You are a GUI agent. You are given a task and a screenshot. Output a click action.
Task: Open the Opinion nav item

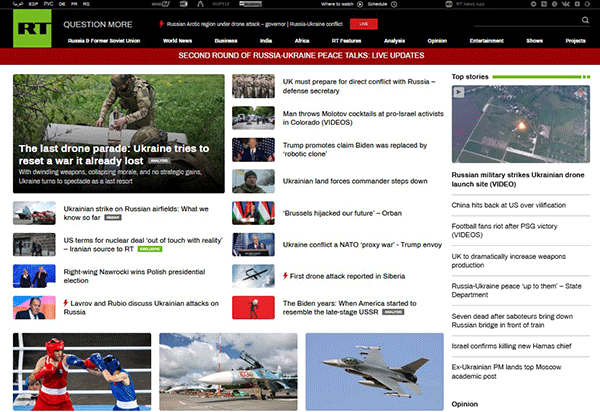[437, 41]
